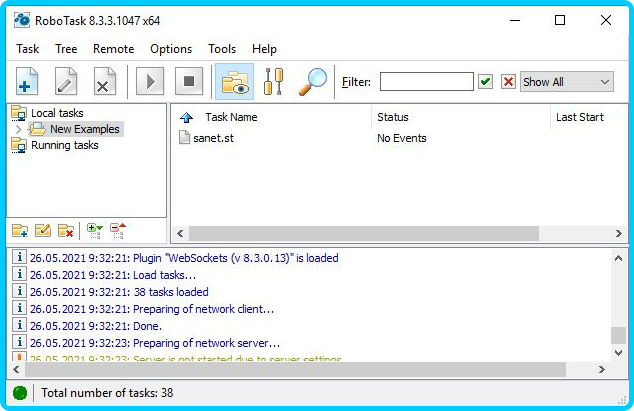The image size is (634, 411).
Task: Minimize the RoboTask window
Action: tap(515, 20)
